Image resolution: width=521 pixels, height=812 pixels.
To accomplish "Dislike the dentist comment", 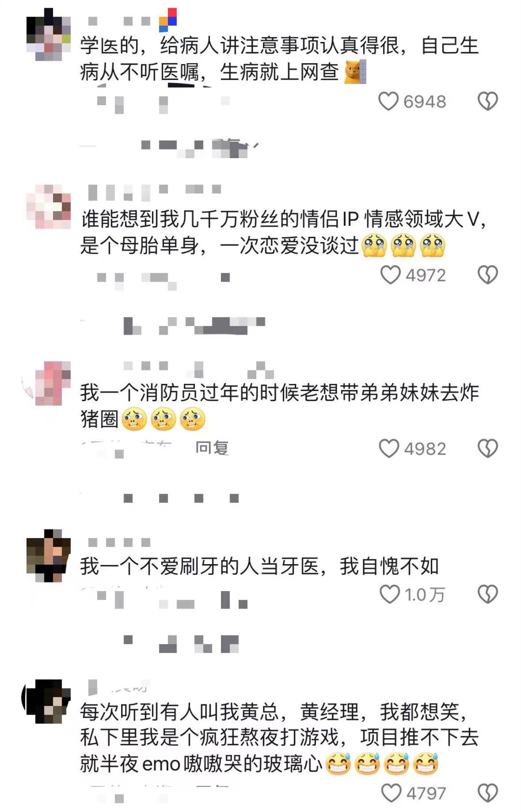I will (488, 594).
